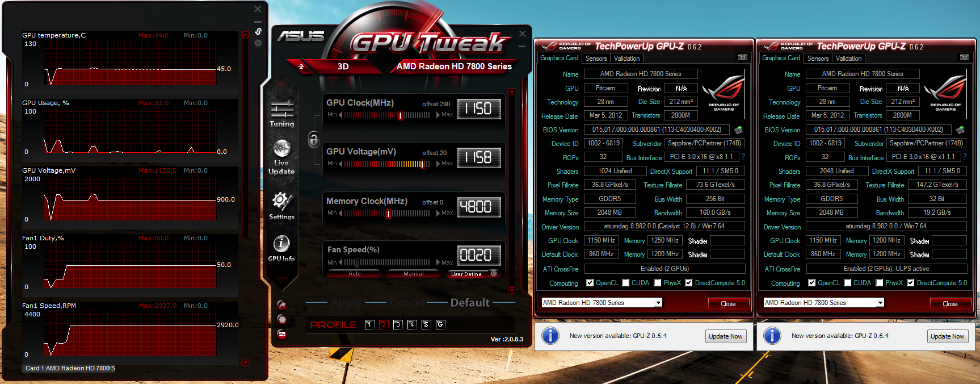Click the fan User Define gear icon
This screenshot has height=384, width=980.
tap(494, 273)
